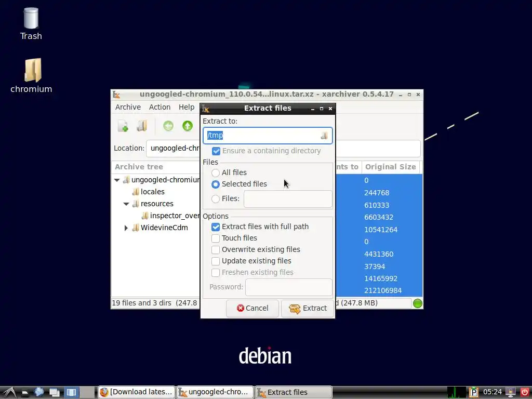
Task: Click the new archive toolbar icon in xarchiver
Action: [123, 126]
